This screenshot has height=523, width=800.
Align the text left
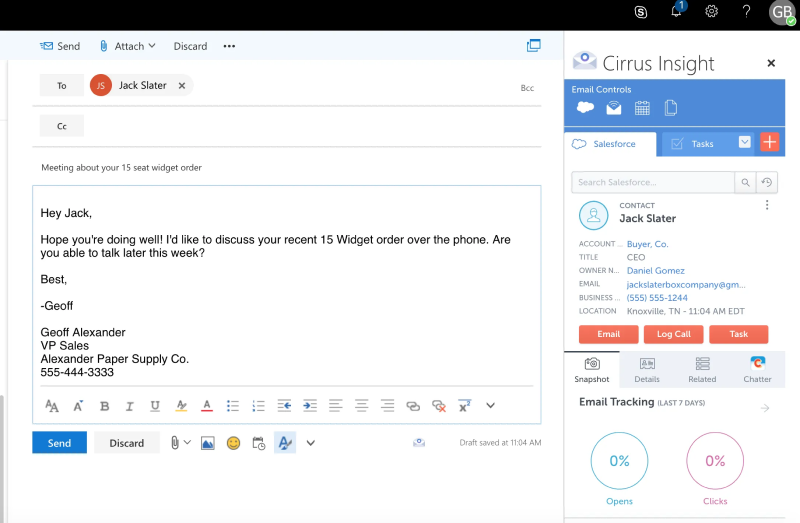[336, 406]
